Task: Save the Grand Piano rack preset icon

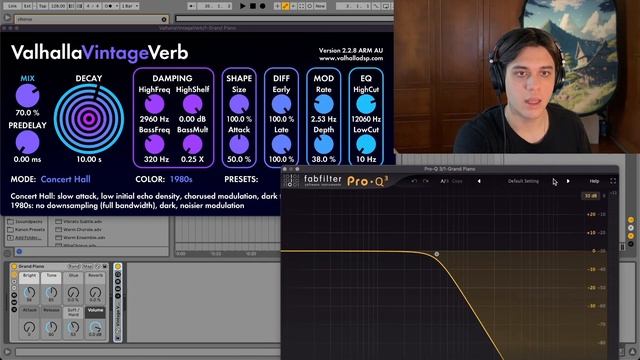Action: coord(104,266)
